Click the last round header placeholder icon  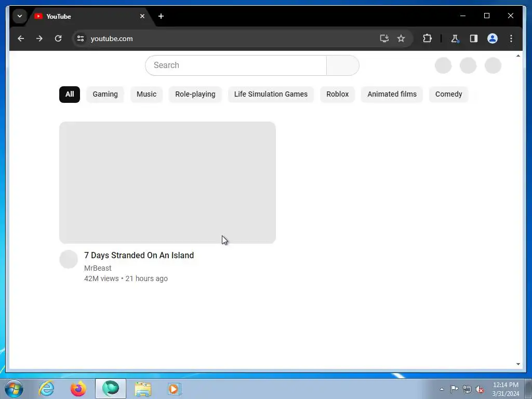point(493,65)
